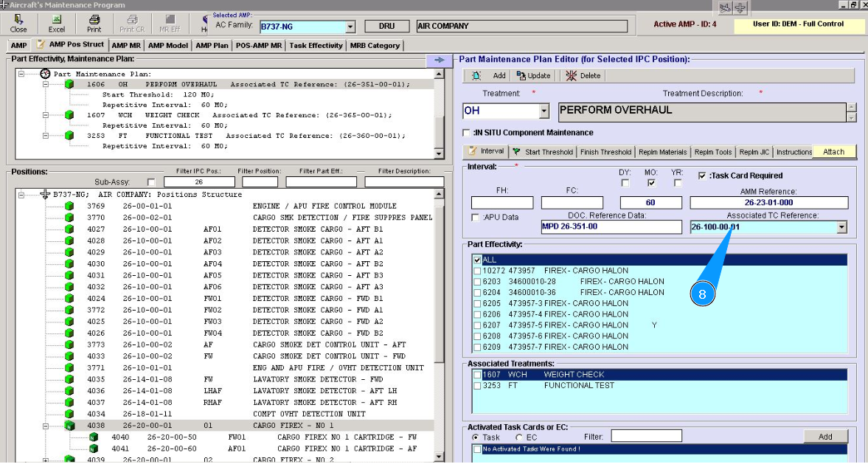Enable IN SITU Component Maintenance checkbox
Viewport: 868px width, 464px height.
tap(465, 133)
